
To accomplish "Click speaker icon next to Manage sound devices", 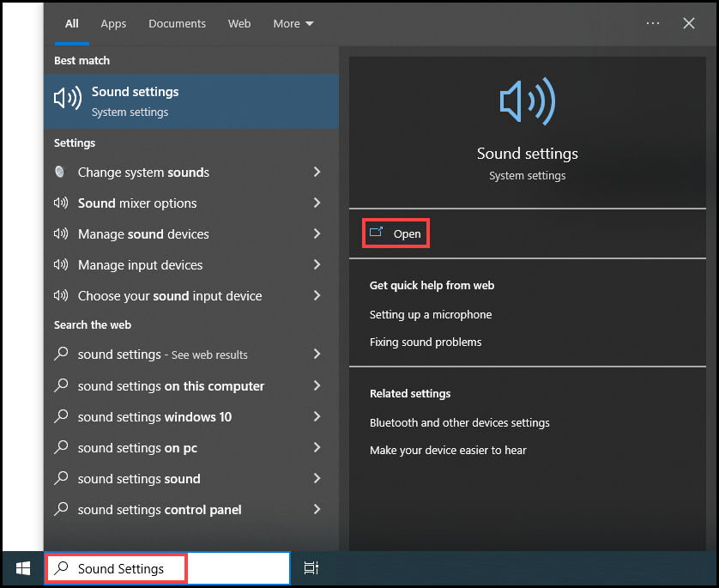I will click(x=61, y=234).
